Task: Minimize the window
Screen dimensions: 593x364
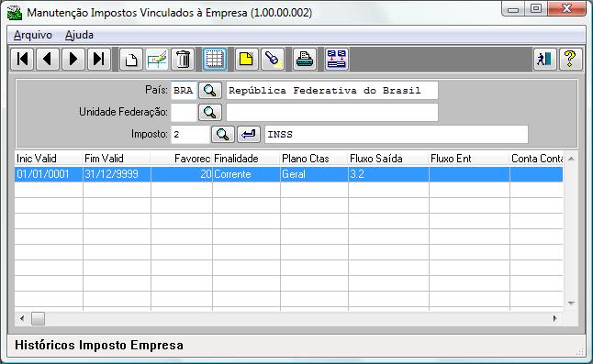Action: pyautogui.click(x=513, y=9)
